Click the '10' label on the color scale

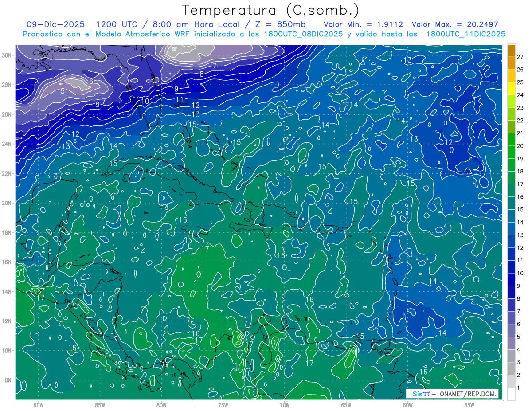pyautogui.click(x=520, y=273)
